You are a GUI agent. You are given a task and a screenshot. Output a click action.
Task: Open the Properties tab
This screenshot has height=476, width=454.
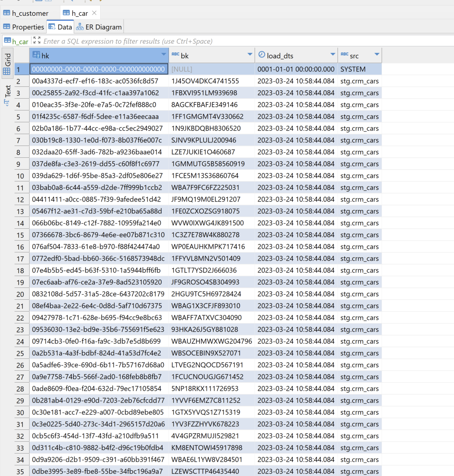(24, 27)
